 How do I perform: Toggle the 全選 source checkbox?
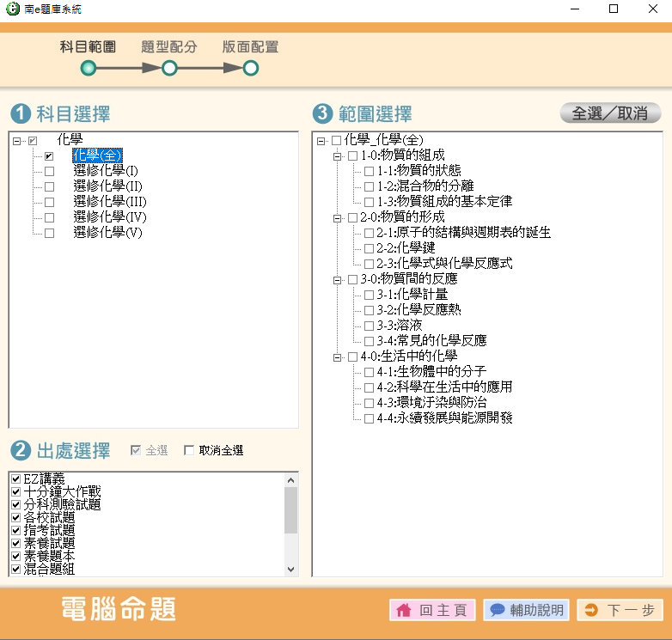point(136,450)
